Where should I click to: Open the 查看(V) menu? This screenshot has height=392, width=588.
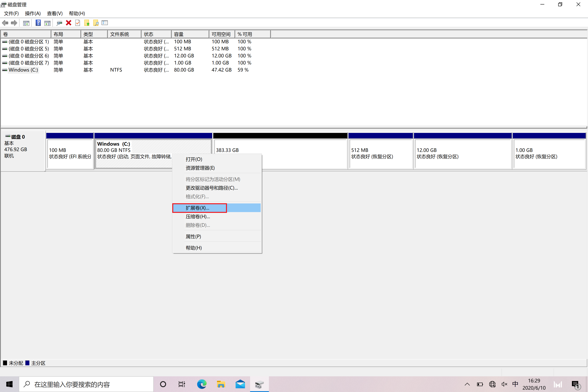(54, 13)
